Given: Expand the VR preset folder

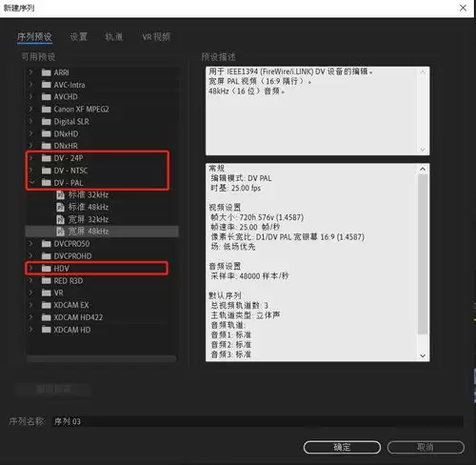Looking at the screenshot, I should tap(30, 293).
